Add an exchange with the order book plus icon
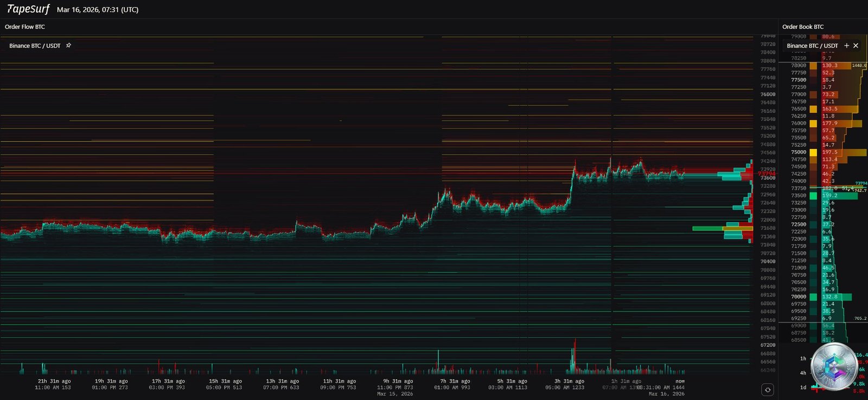 click(846, 46)
